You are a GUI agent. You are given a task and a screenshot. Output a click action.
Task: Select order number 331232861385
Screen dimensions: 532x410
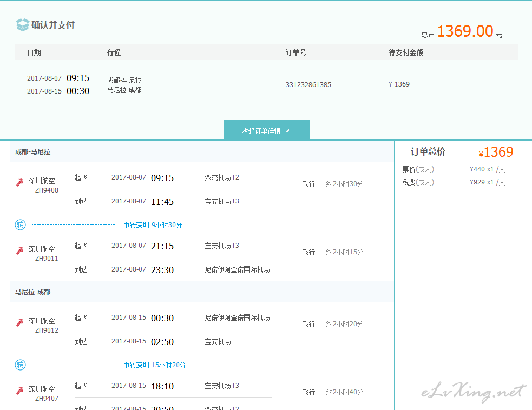tap(308, 84)
